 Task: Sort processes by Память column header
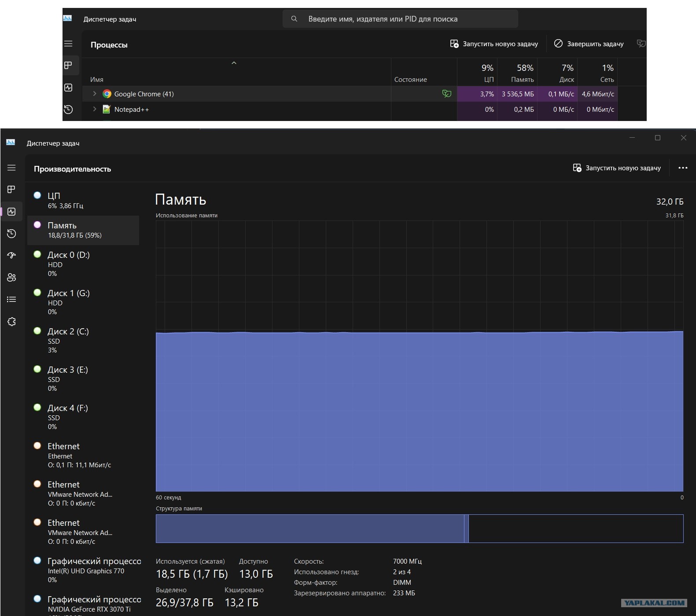517,73
